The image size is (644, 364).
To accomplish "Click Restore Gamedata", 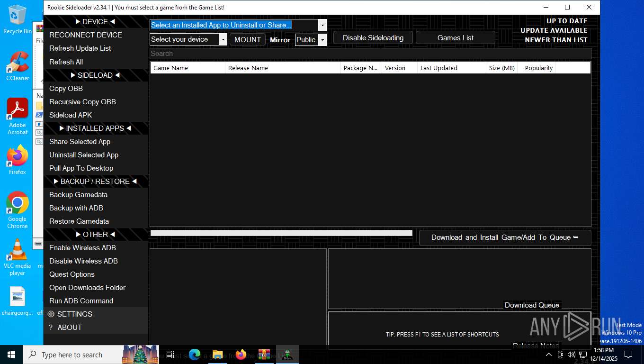I will [96, 221].
